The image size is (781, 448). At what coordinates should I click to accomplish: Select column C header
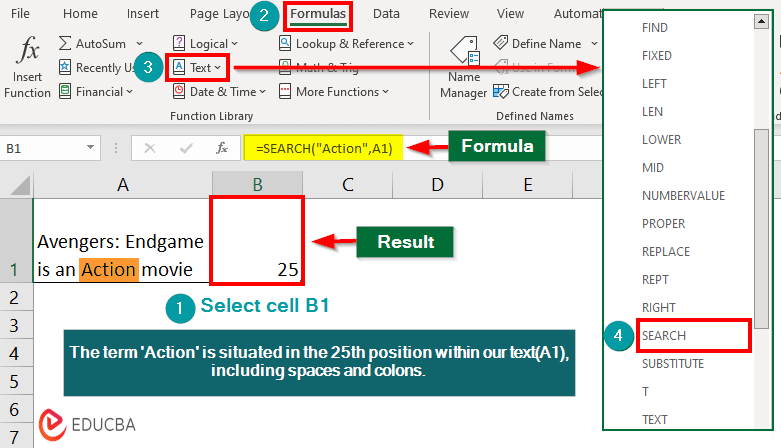point(348,185)
